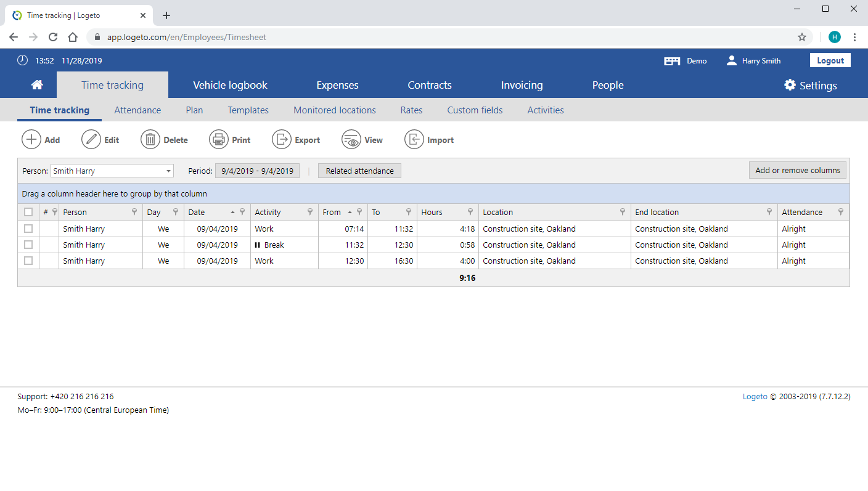Click the 4:18 hours cell
Image resolution: width=868 pixels, height=491 pixels.
pos(448,229)
